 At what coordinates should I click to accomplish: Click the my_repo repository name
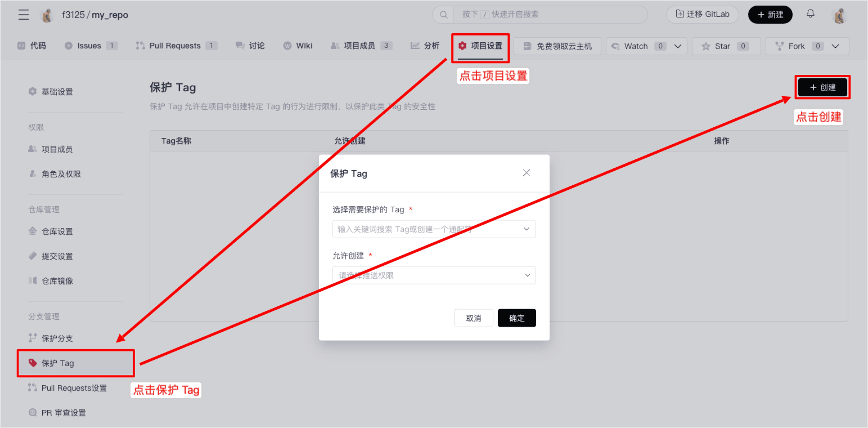(x=110, y=15)
